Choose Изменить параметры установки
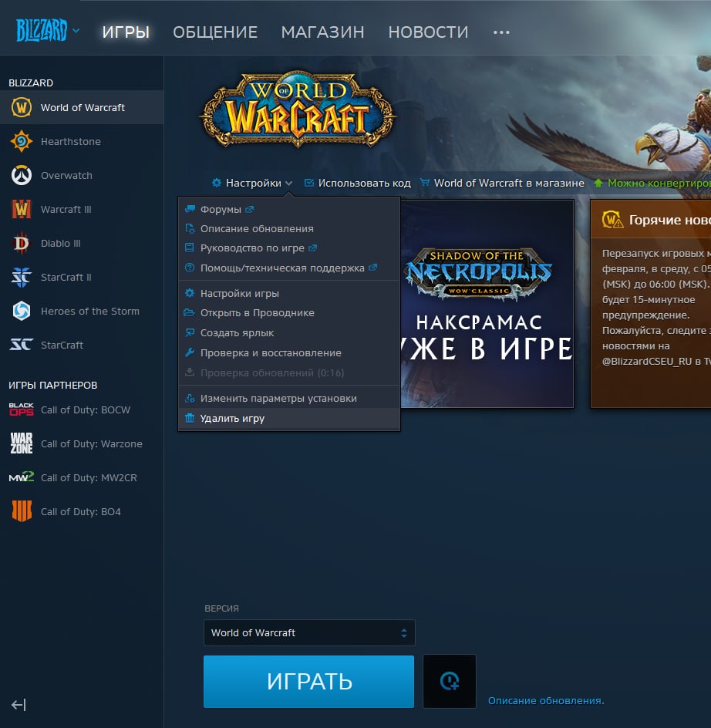The height and width of the screenshot is (728, 711). 289,399
